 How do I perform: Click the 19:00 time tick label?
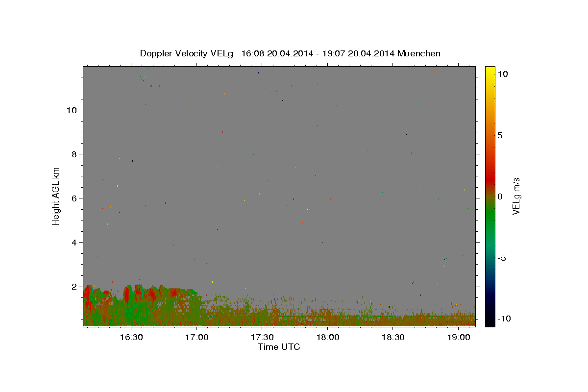[x=458, y=337]
